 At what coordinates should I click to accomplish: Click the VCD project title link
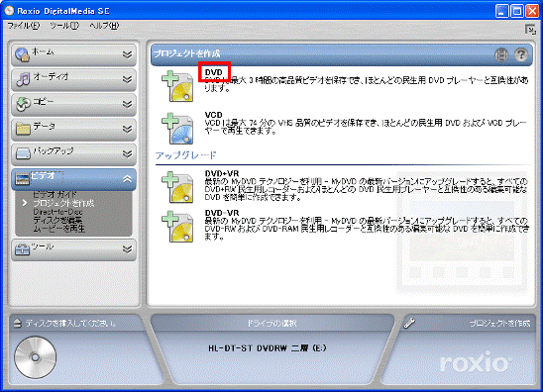pyautogui.click(x=214, y=115)
